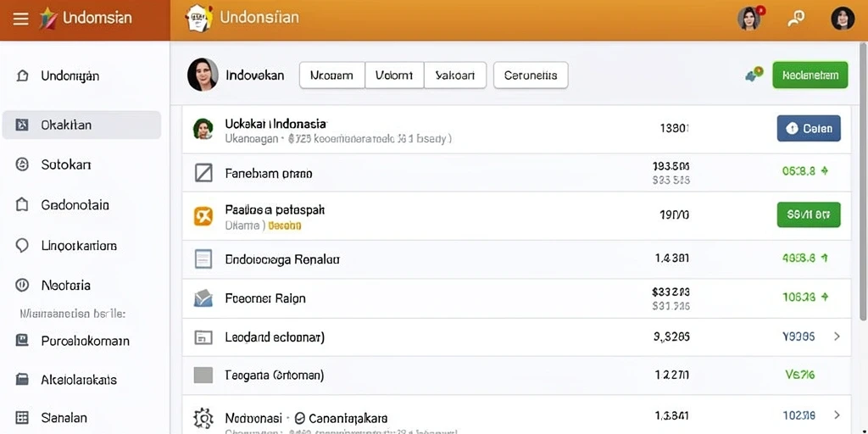Select the envelope icon in Feoomer Raign row
868x434 pixels.
point(203,298)
